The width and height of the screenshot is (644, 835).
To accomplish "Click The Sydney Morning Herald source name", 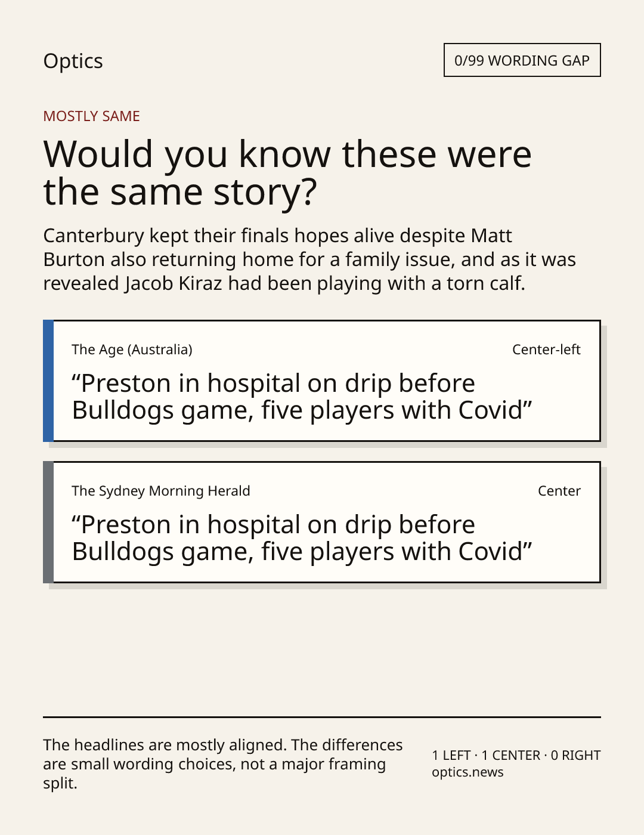I will coord(160,491).
